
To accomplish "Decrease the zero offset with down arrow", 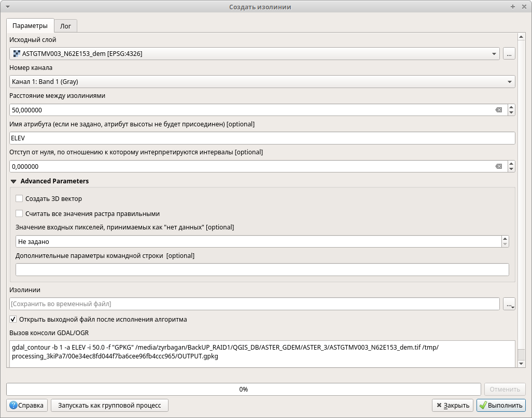I will click(x=511, y=169).
